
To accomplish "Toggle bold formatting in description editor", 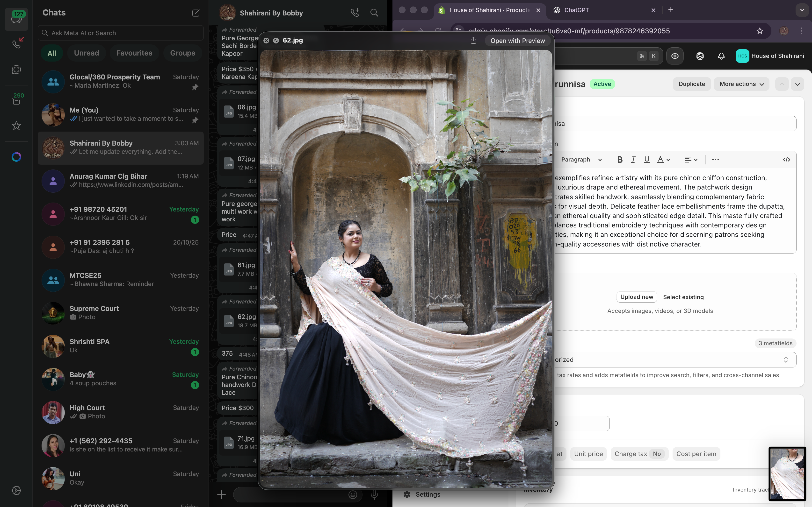I will point(620,160).
